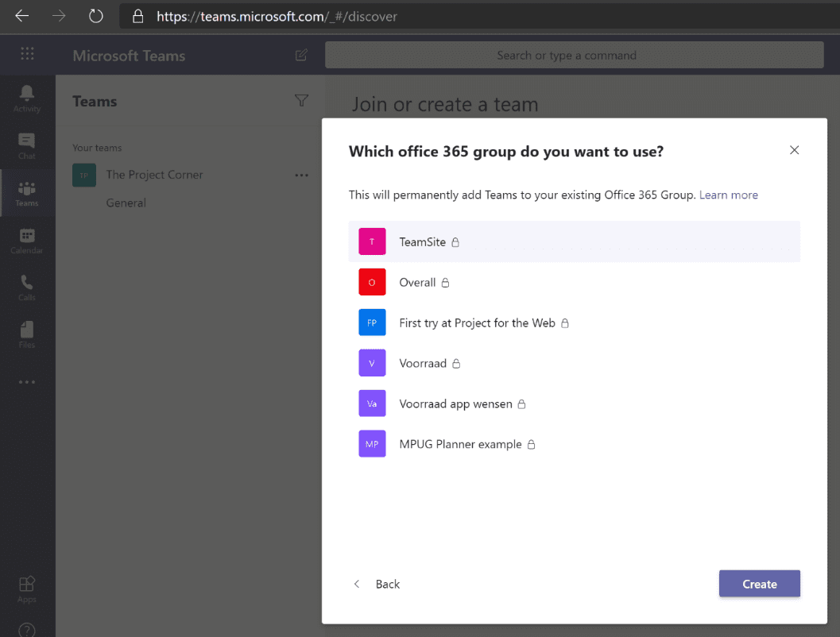This screenshot has height=637, width=840.
Task: Open the app launcher waffle icon
Action: pyautogui.click(x=27, y=53)
